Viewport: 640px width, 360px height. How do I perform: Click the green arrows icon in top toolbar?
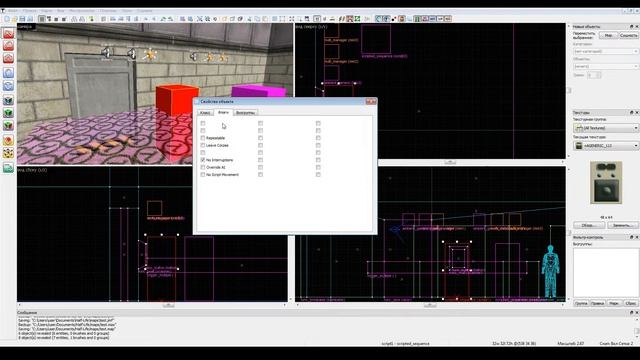coord(358,19)
